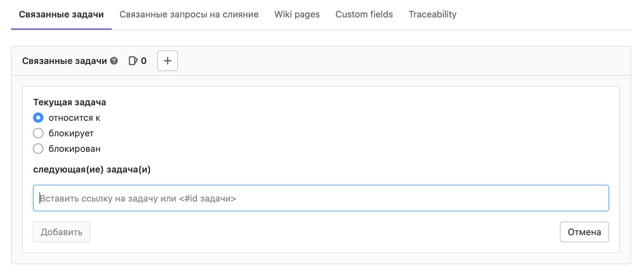
Task: Click the "Текущая задача" label
Action: pos(70,102)
